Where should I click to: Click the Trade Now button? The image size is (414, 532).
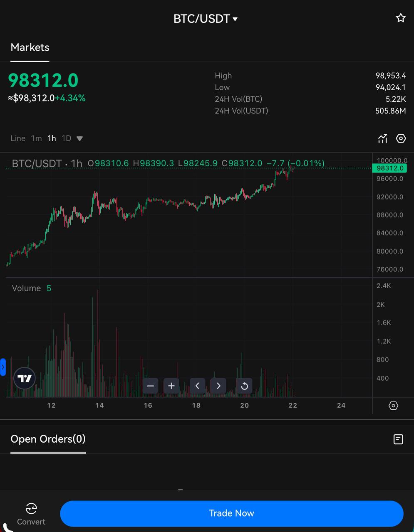(232, 513)
